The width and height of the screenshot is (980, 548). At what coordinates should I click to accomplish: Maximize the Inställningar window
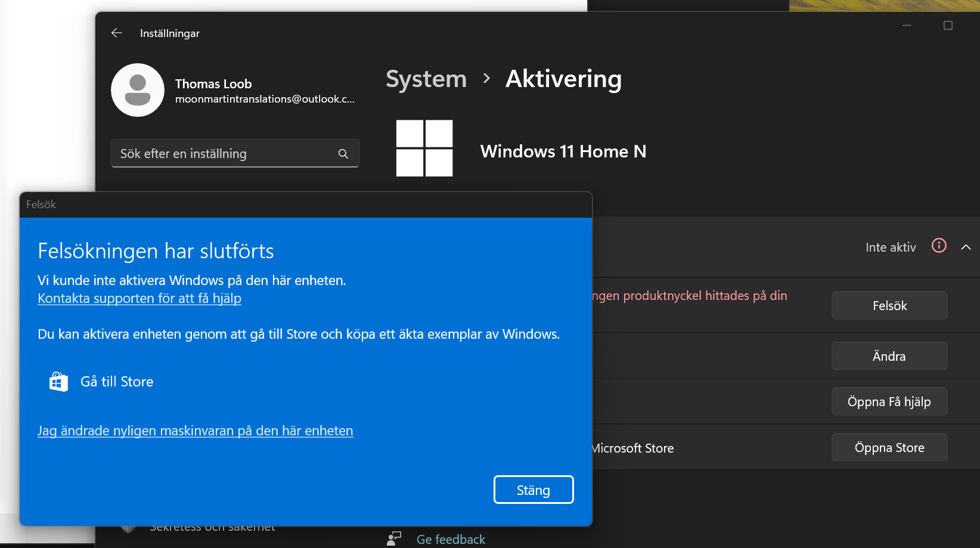point(948,26)
